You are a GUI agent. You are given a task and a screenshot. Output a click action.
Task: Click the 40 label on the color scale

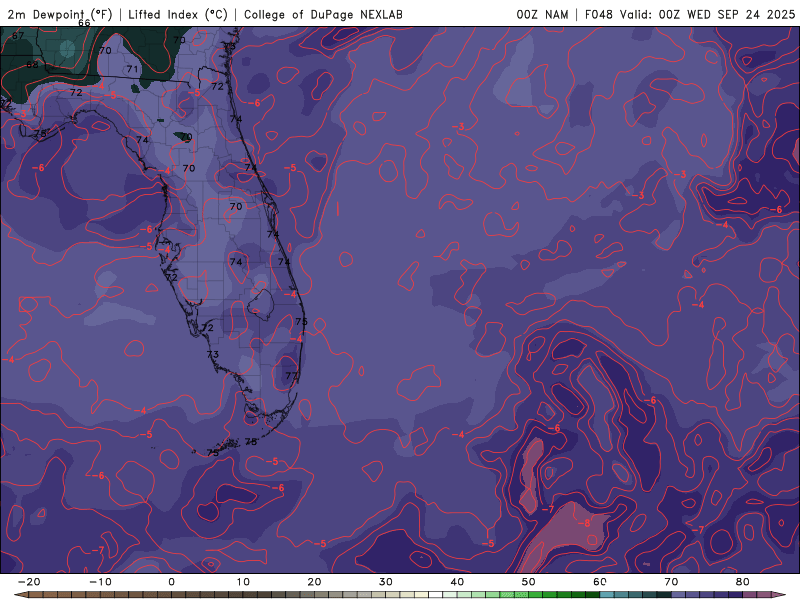[457, 582]
